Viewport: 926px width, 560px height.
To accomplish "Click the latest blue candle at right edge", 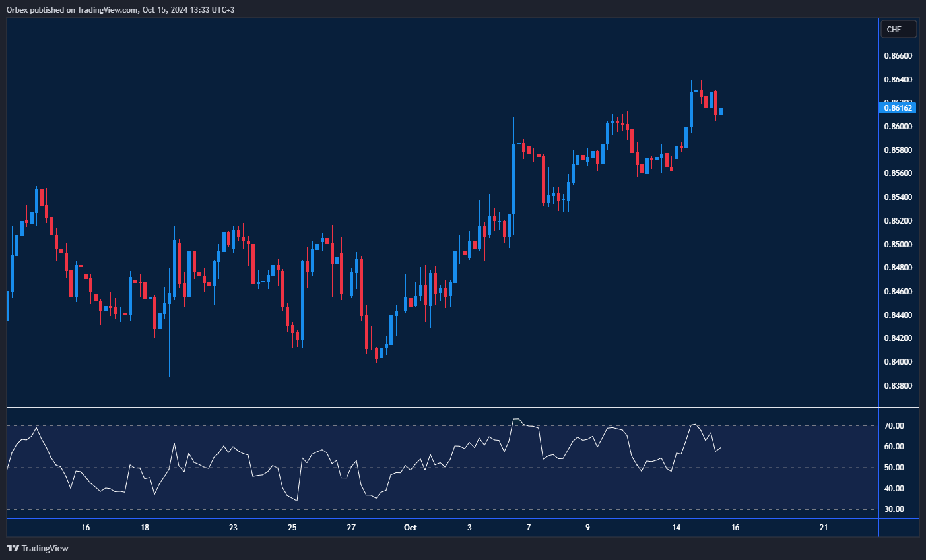I will point(721,111).
